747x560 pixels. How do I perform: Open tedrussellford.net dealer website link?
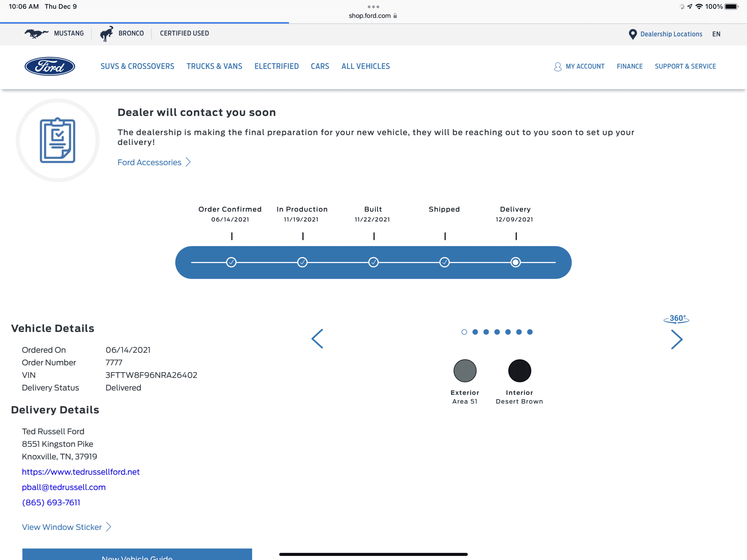pyautogui.click(x=81, y=472)
